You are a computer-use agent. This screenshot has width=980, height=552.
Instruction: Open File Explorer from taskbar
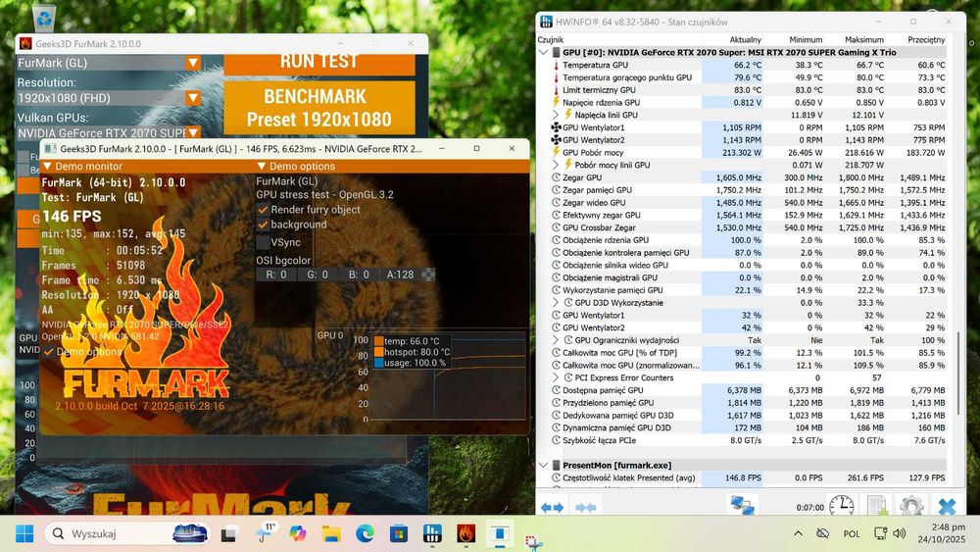point(331,534)
